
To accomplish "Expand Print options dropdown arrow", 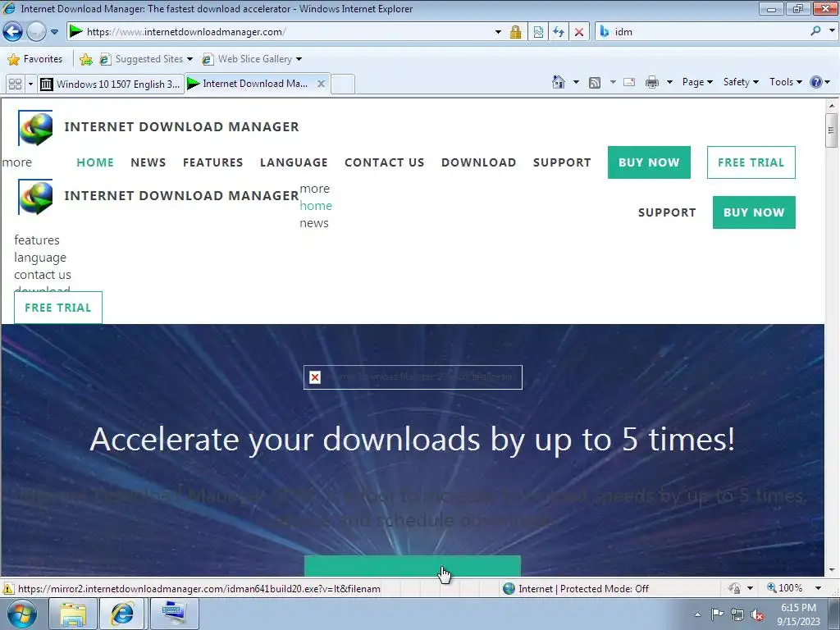I will [x=669, y=82].
